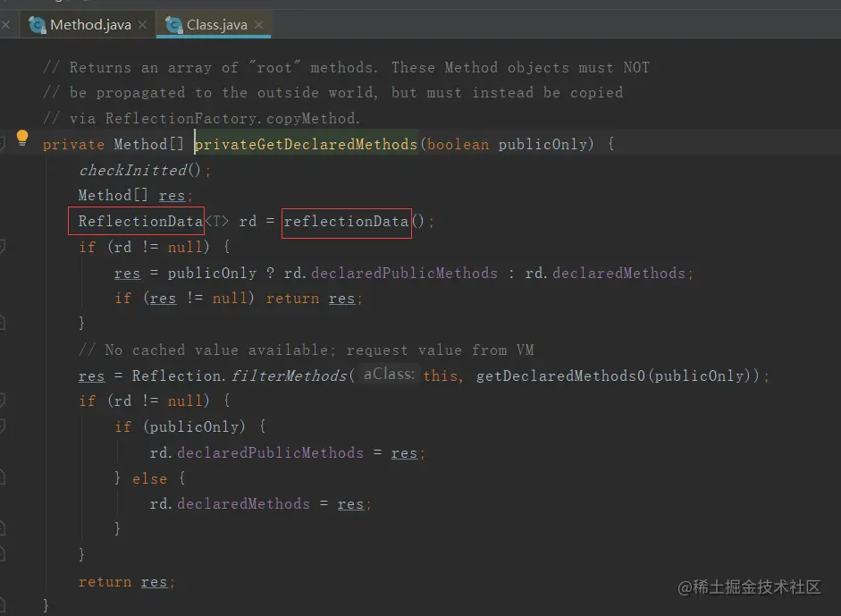Click the privateGetDeclaredMethods method name

pos(306,144)
